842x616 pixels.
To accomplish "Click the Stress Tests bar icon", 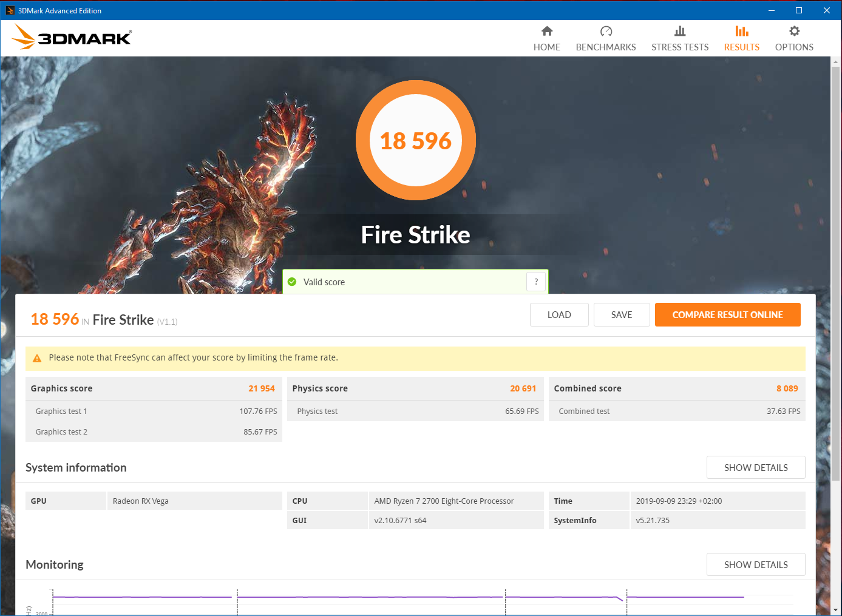I will point(680,31).
